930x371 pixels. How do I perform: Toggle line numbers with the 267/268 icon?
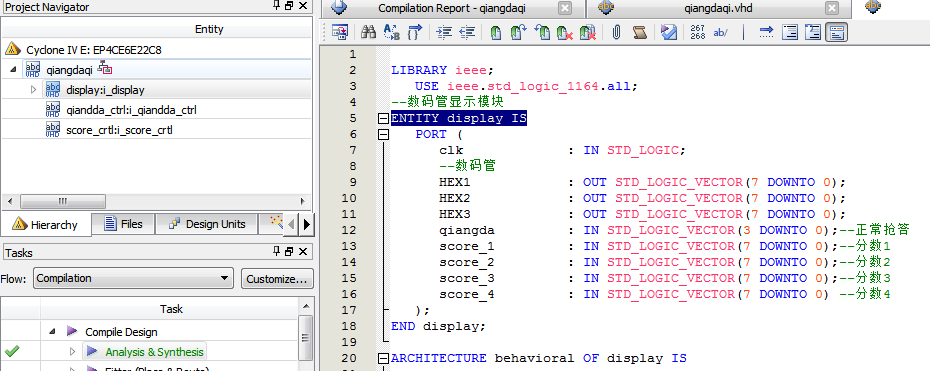(698, 32)
